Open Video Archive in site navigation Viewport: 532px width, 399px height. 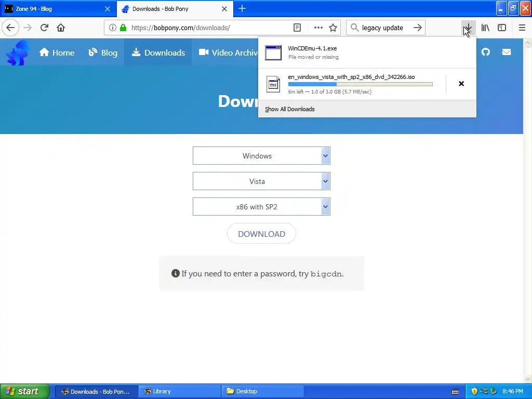pos(229,52)
